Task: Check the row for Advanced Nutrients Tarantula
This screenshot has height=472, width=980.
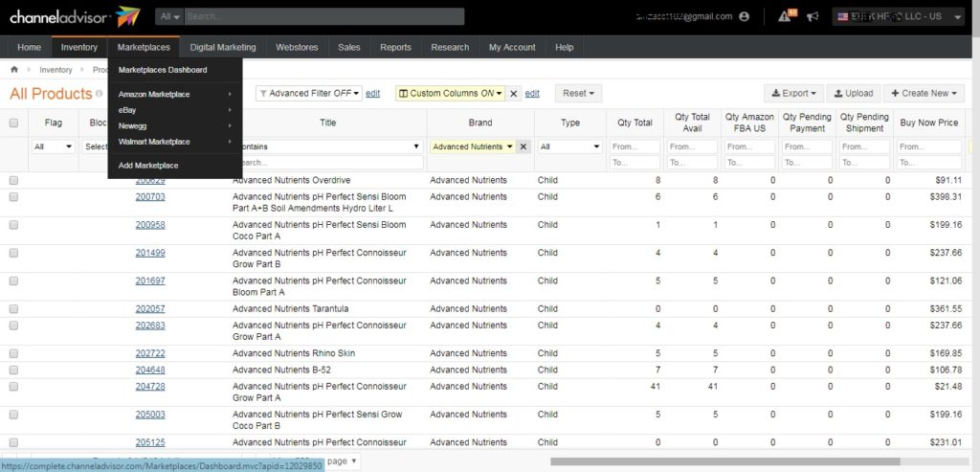Action: (13, 309)
